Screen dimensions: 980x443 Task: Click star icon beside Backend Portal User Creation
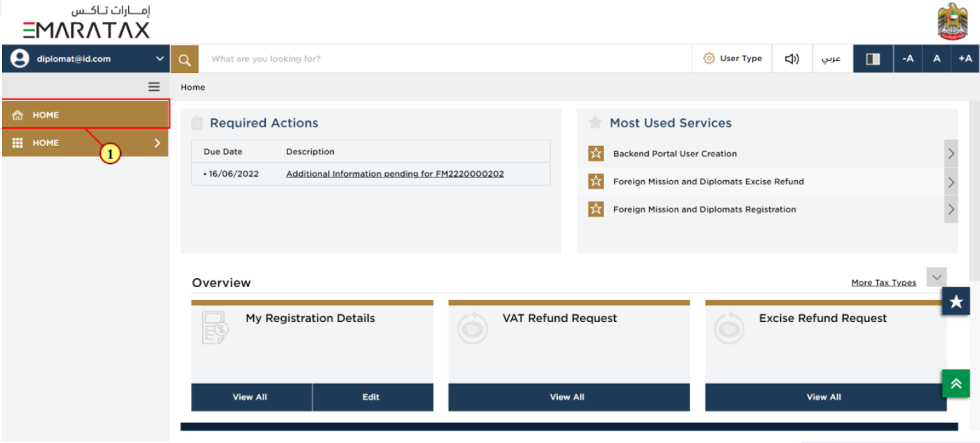point(596,154)
